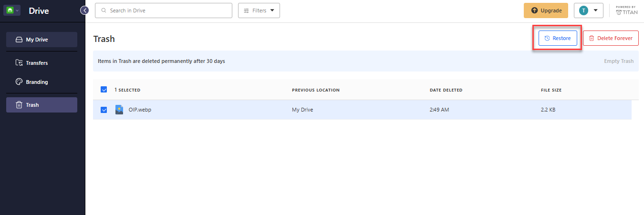
Task: Open Branding in the sidebar
Action: (42, 82)
